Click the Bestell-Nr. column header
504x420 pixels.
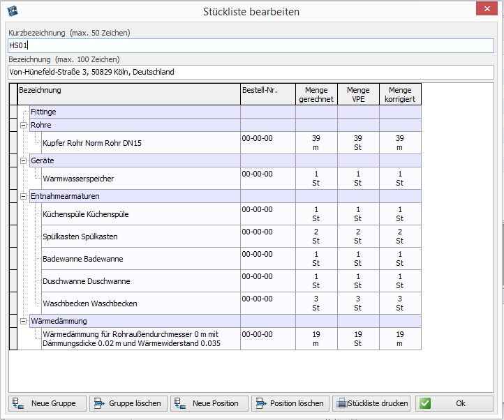[268, 94]
